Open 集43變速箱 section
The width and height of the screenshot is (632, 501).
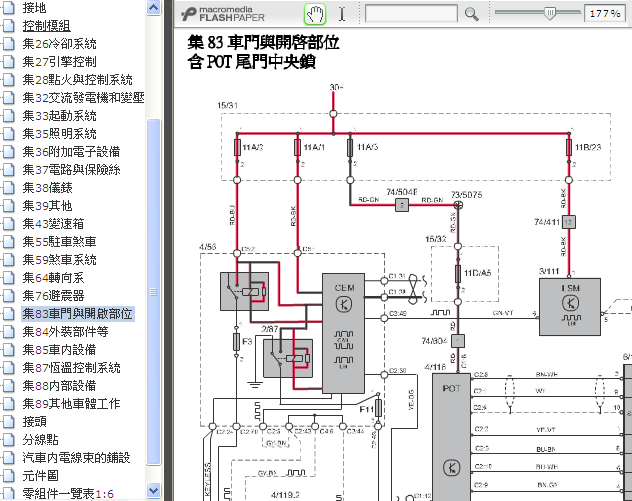[53, 224]
